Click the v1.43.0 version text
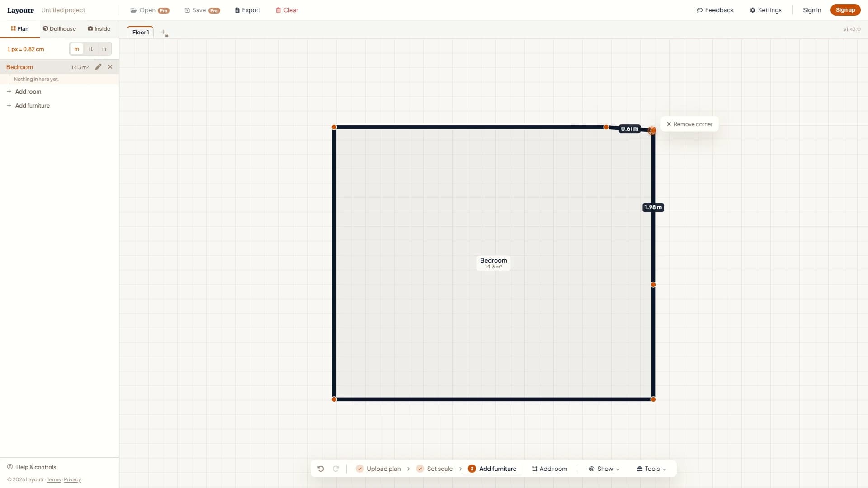 (x=852, y=29)
